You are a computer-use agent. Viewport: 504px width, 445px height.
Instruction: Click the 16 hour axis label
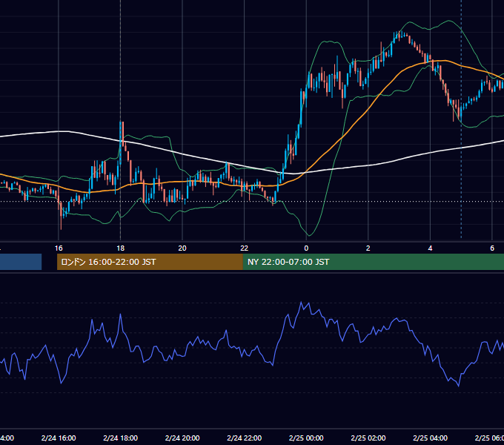[59, 248]
